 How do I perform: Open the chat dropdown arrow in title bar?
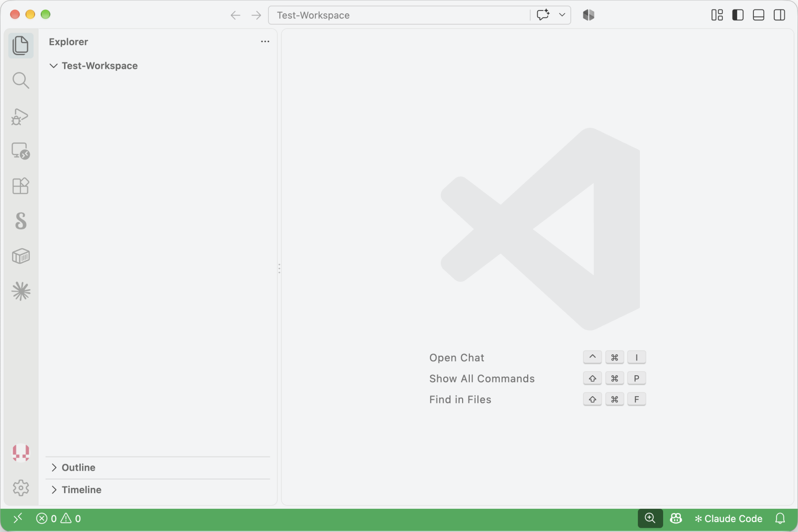(x=562, y=15)
